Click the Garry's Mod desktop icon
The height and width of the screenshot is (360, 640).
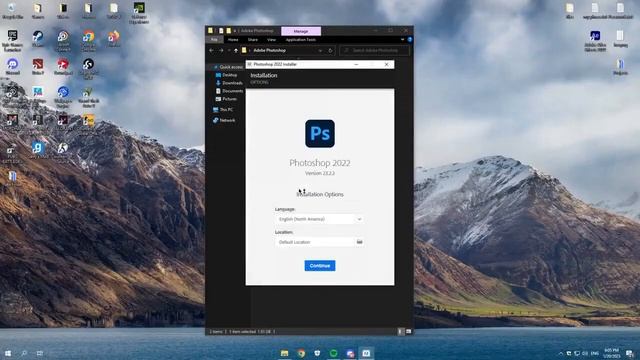click(38, 150)
